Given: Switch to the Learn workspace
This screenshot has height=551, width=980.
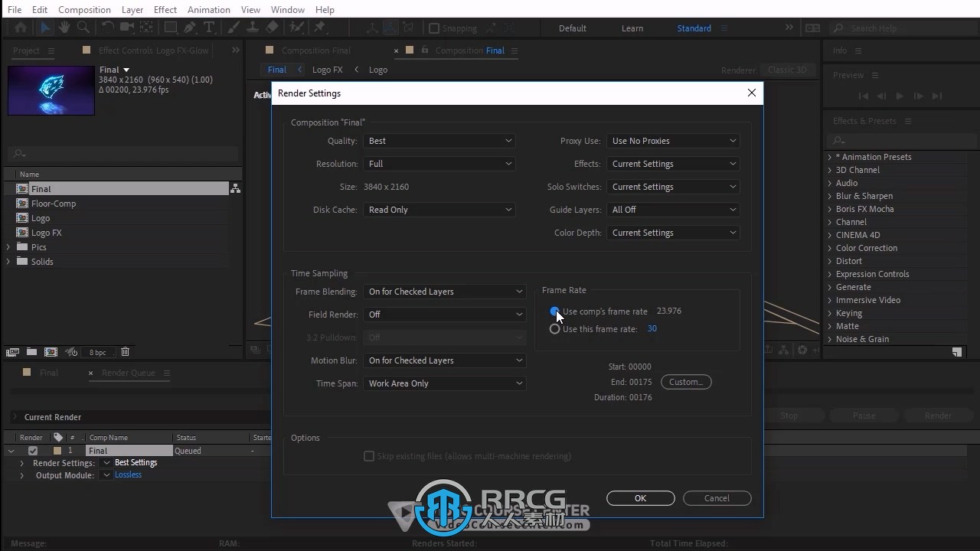Looking at the screenshot, I should 632,28.
